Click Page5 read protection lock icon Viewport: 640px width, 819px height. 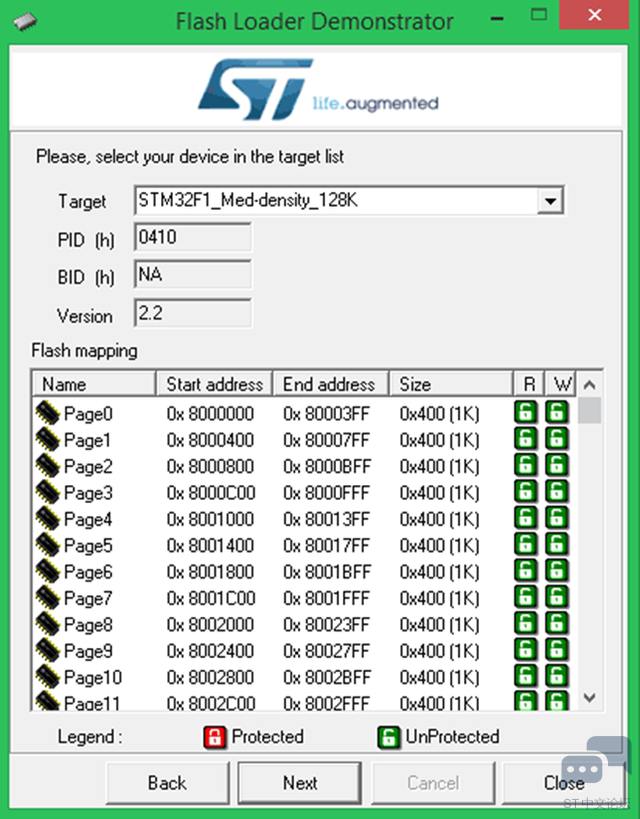point(526,544)
